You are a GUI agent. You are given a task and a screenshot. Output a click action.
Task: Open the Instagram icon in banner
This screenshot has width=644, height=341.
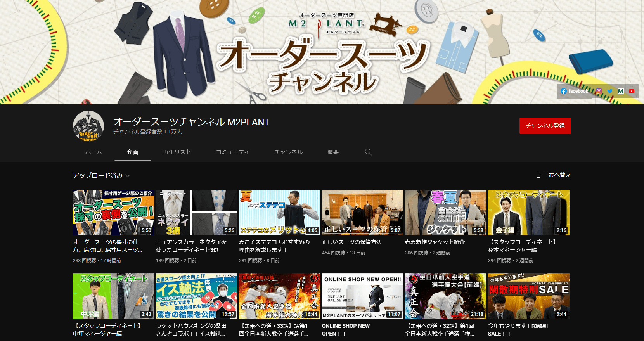click(599, 91)
